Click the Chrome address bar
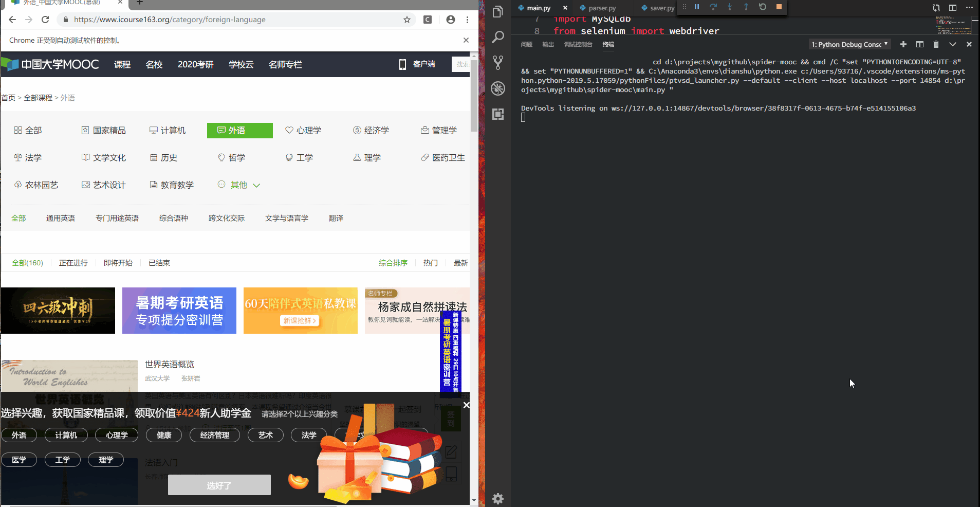 (236, 20)
